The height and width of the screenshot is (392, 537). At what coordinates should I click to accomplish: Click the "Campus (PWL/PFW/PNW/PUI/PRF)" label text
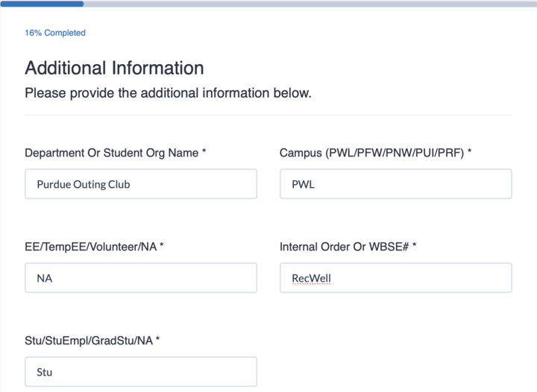click(371, 153)
